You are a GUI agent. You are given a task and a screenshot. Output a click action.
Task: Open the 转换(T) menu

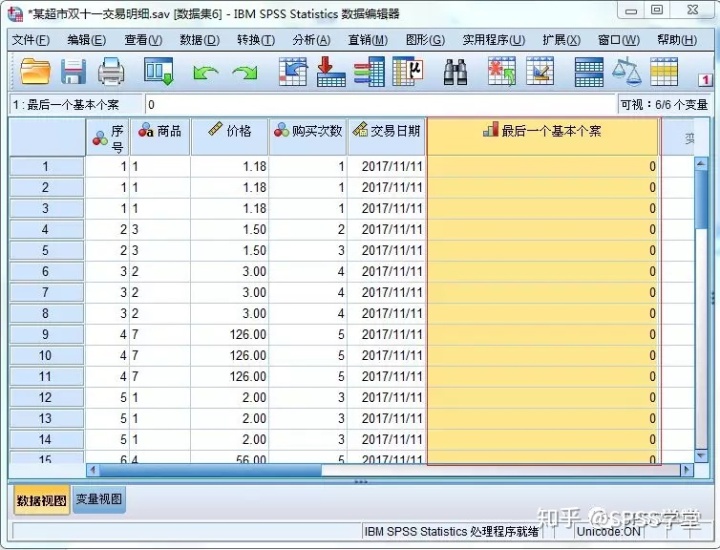point(256,40)
